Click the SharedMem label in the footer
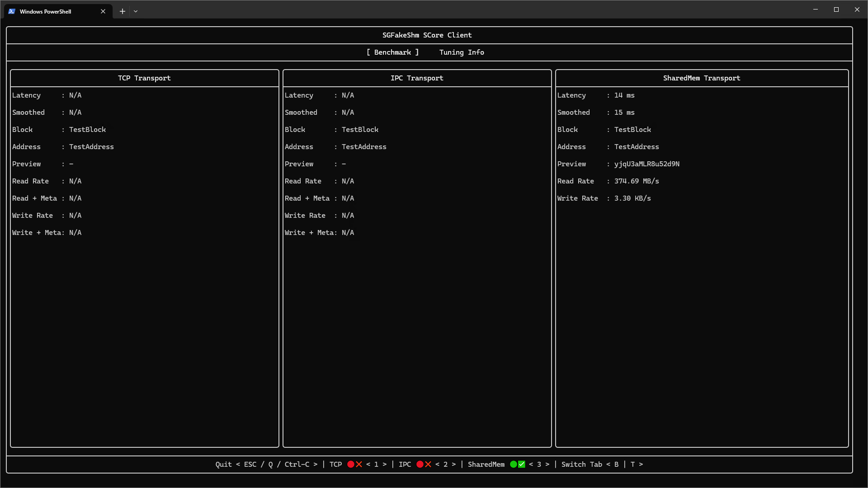The image size is (868, 488). tap(486, 465)
